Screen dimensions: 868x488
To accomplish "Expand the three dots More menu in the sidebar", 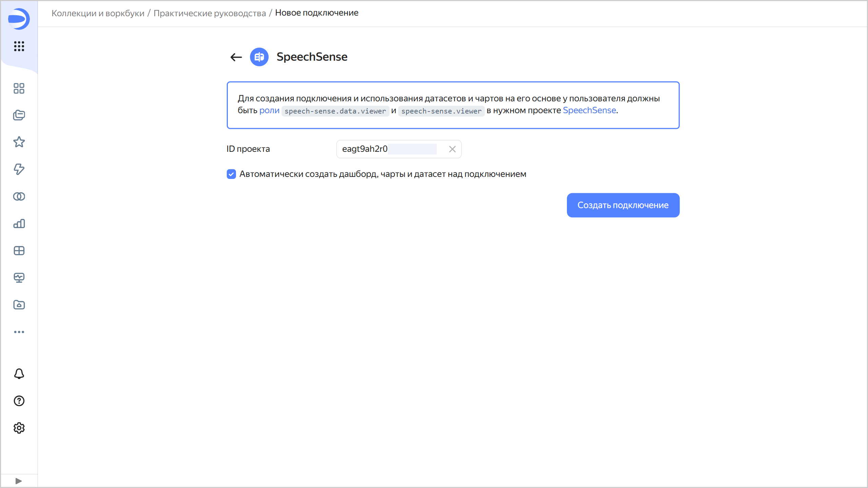I will pyautogui.click(x=19, y=332).
